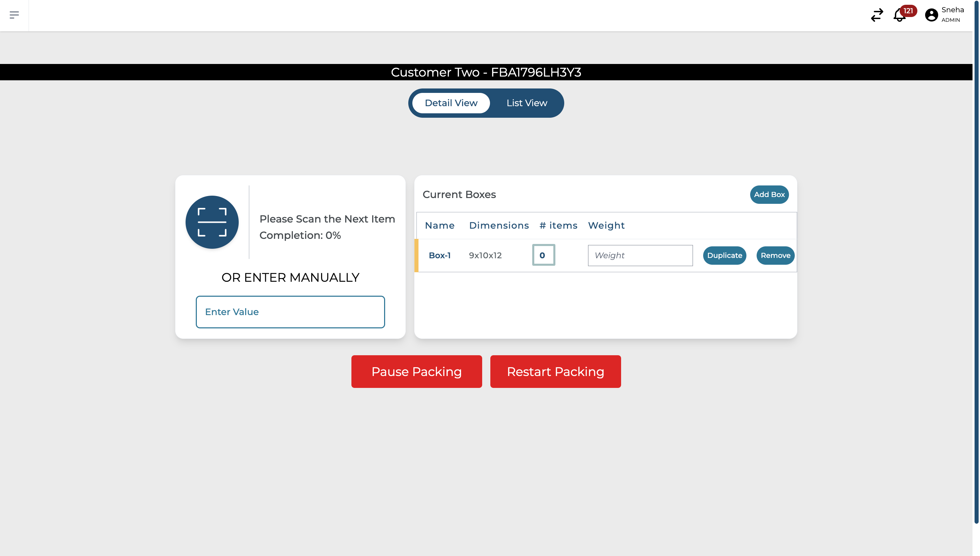The image size is (980, 556).
Task: Duplicate Box-1
Action: point(724,256)
